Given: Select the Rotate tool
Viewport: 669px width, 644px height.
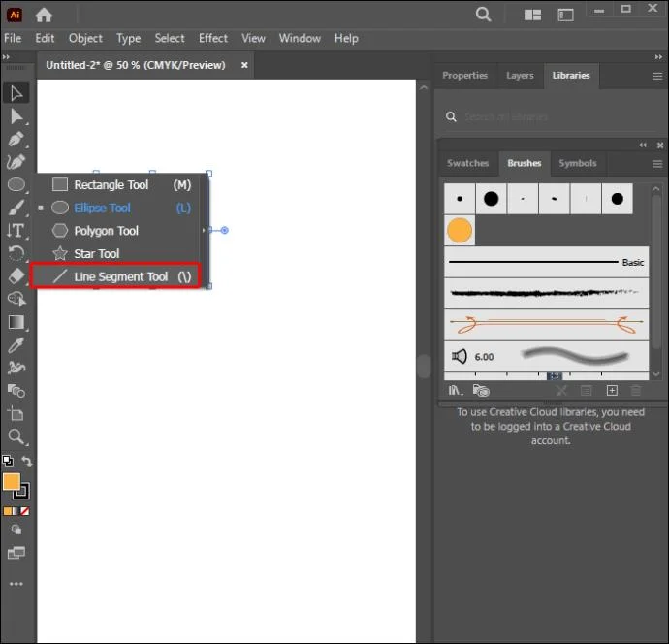Looking at the screenshot, I should [16, 253].
